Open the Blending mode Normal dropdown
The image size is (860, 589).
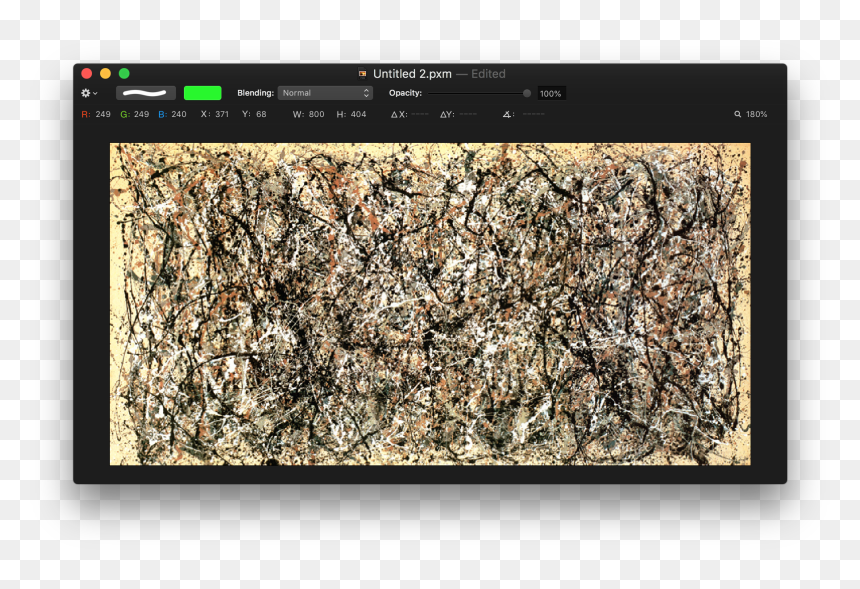[x=325, y=93]
